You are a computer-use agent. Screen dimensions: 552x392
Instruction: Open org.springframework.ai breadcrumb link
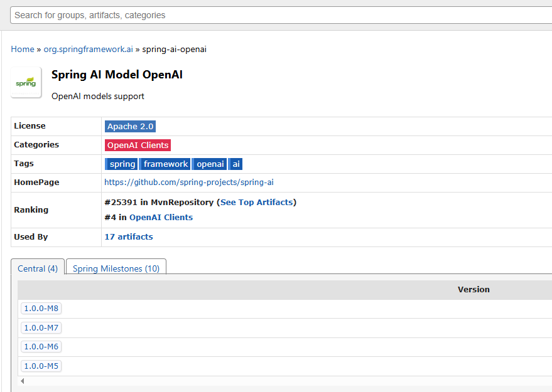(89, 49)
